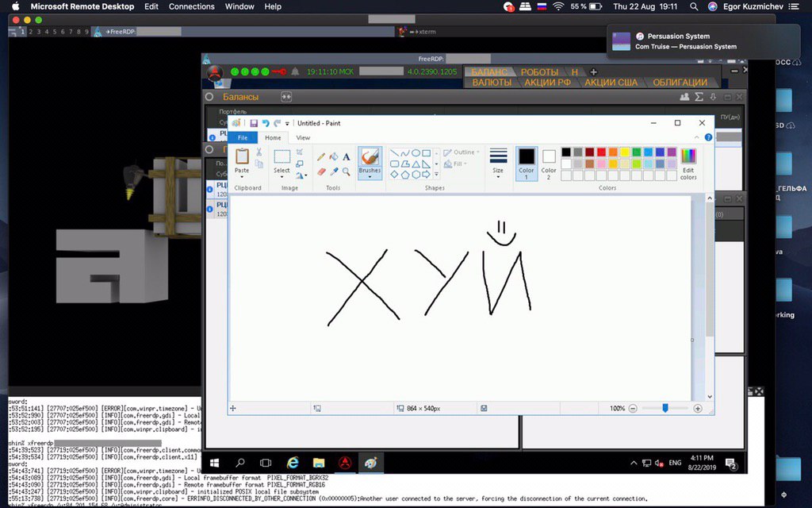The width and height of the screenshot is (812, 508).
Task: Open the ОБЛИГАЦИИ tab
Action: pyautogui.click(x=680, y=83)
